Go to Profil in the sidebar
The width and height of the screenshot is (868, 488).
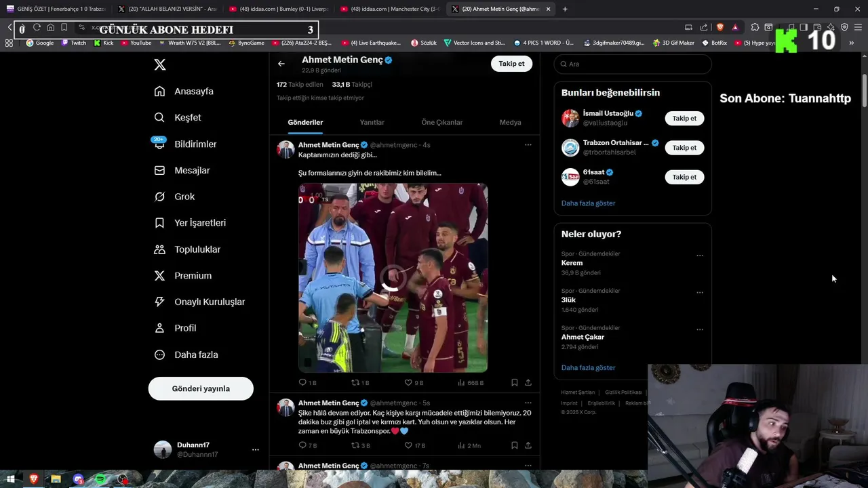point(175,328)
